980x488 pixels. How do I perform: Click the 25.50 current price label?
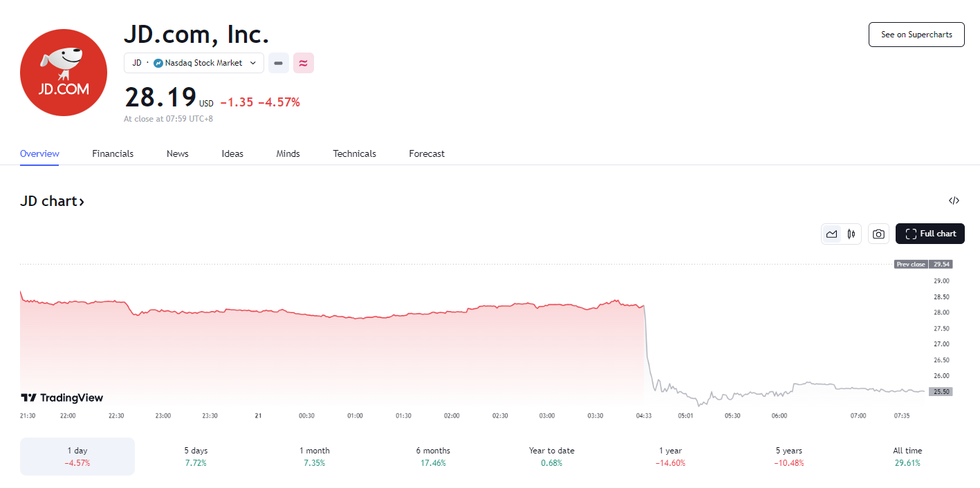(x=941, y=391)
